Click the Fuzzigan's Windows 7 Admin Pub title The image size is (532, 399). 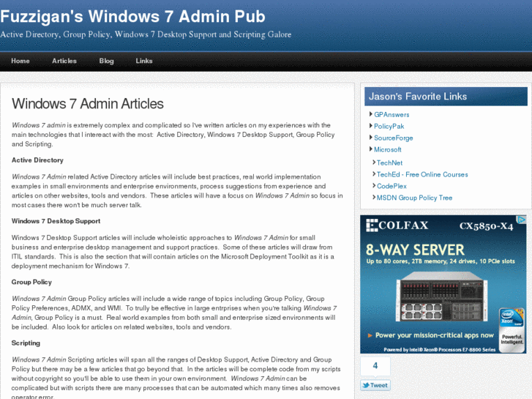click(x=132, y=16)
